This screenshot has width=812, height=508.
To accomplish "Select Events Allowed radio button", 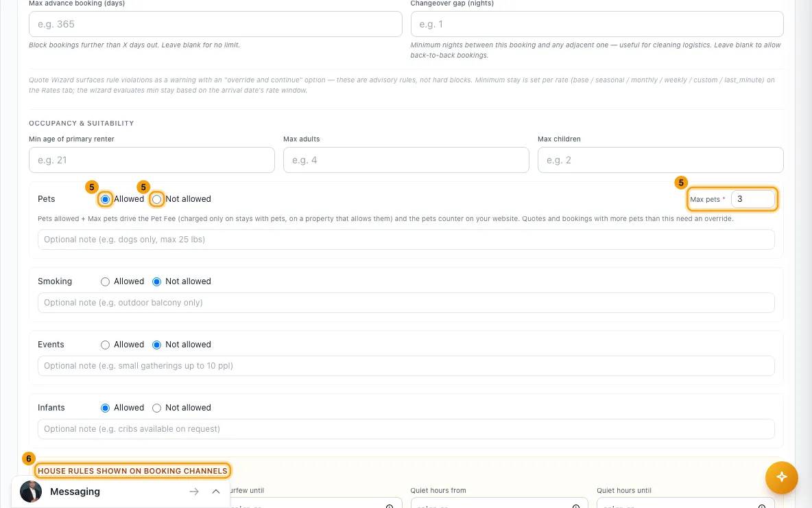I will [x=105, y=345].
